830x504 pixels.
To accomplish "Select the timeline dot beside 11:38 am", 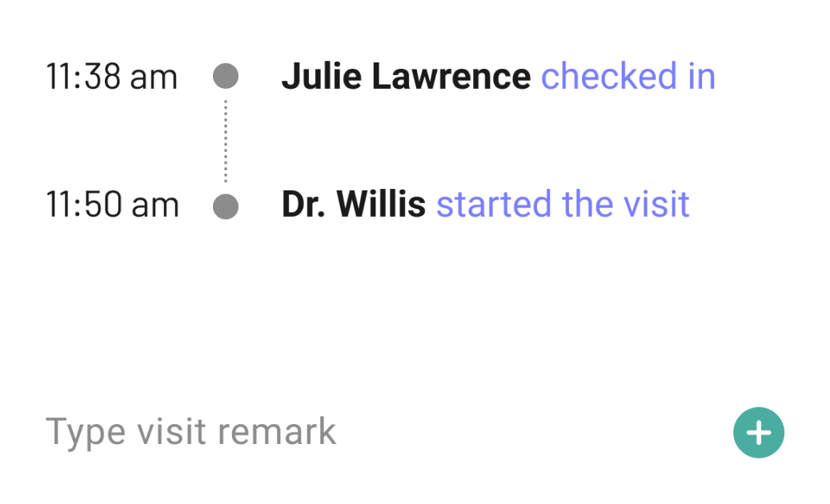I will 226,77.
